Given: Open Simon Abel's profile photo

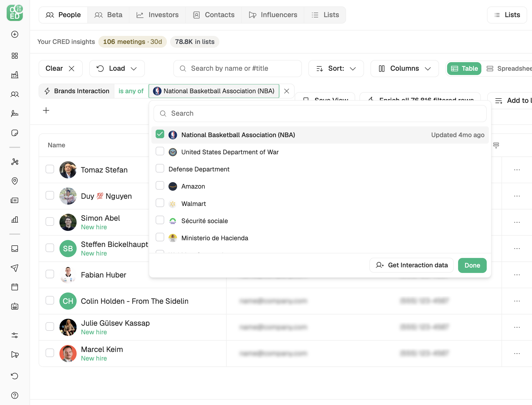Looking at the screenshot, I should [68, 222].
